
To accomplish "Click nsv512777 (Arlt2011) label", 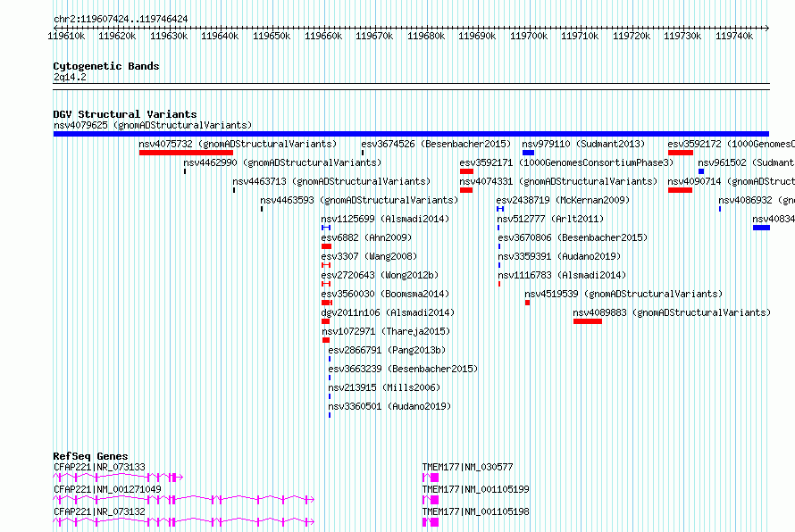I will [x=550, y=219].
